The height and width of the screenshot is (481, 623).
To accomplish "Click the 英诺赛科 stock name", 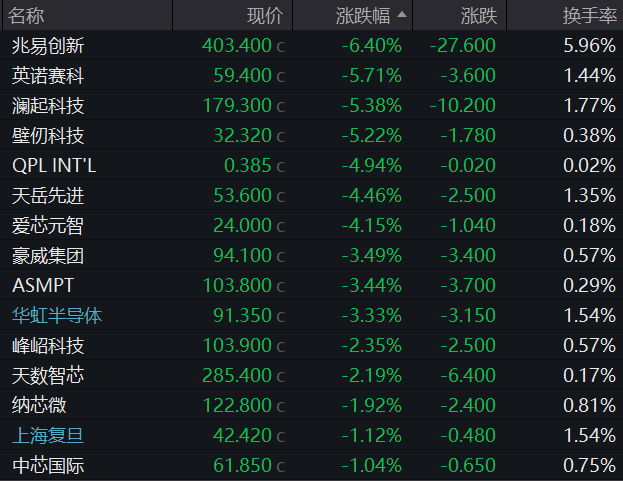I will click(48, 75).
